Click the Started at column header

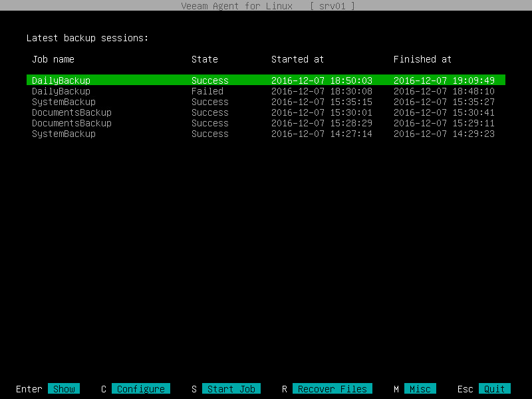coord(297,59)
